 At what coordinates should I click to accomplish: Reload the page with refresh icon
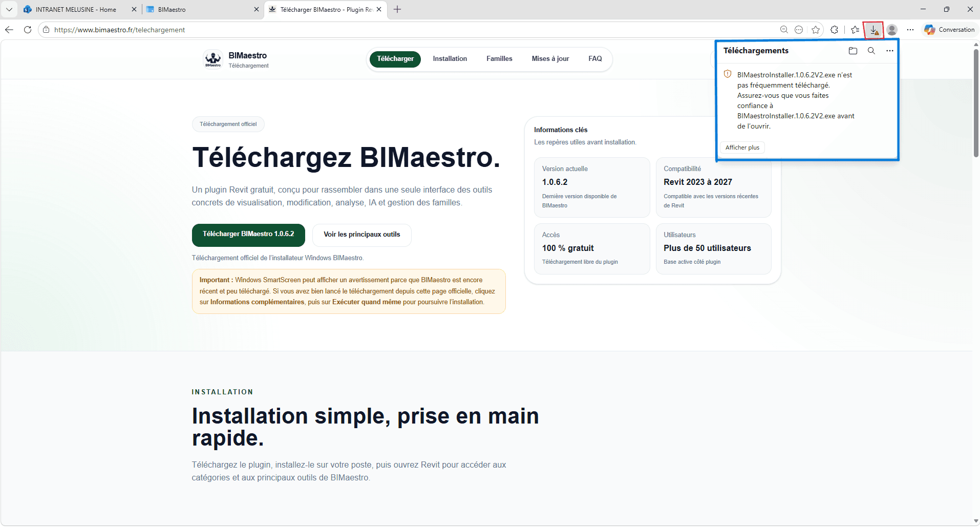[28, 30]
